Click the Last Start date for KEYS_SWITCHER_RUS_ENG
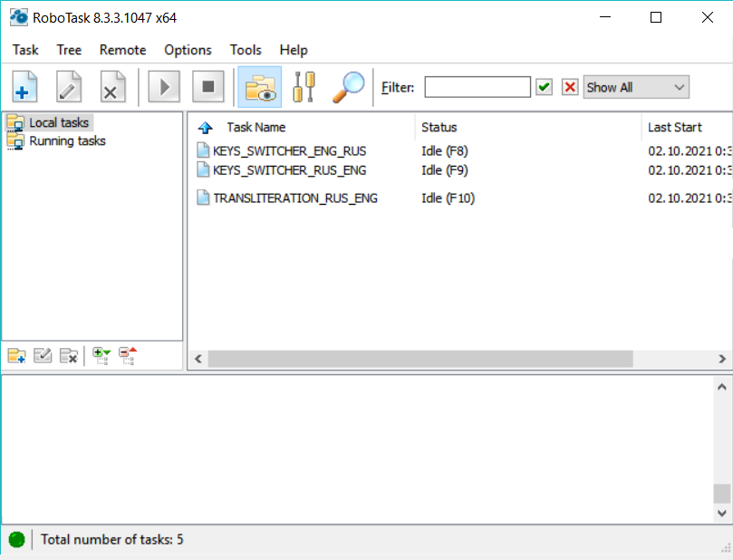Image resolution: width=733 pixels, height=560 pixels. [690, 170]
